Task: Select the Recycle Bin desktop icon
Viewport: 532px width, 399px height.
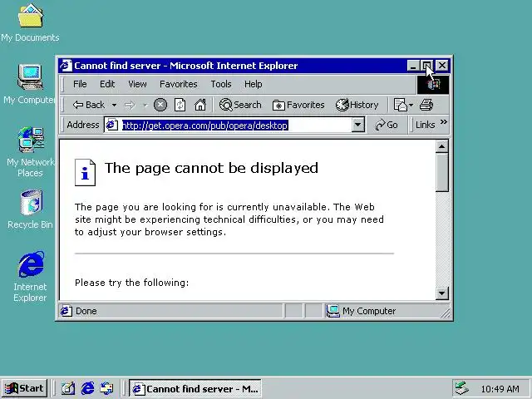Action: 31,209
